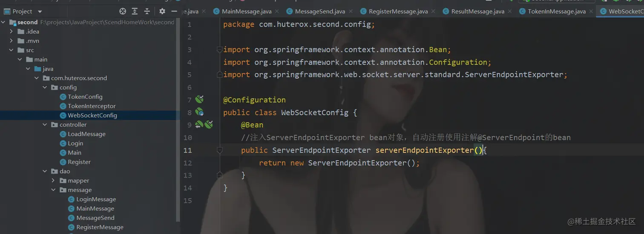The height and width of the screenshot is (234, 644).
Task: Click the Spring bean gutter icon on line 8
Action: point(199,112)
